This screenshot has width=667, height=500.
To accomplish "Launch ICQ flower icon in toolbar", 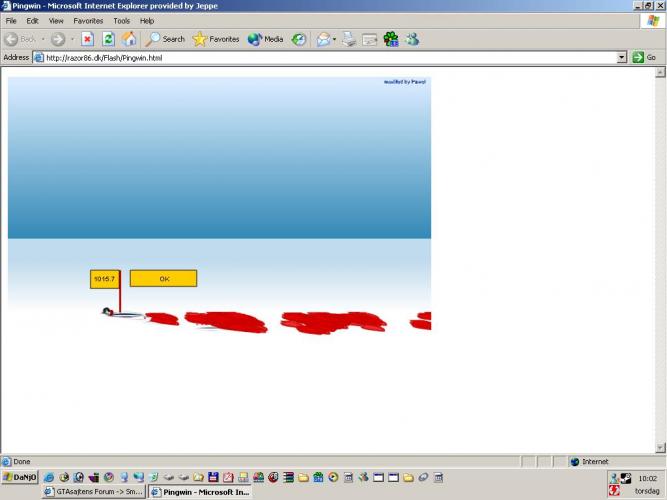I will click(391, 39).
